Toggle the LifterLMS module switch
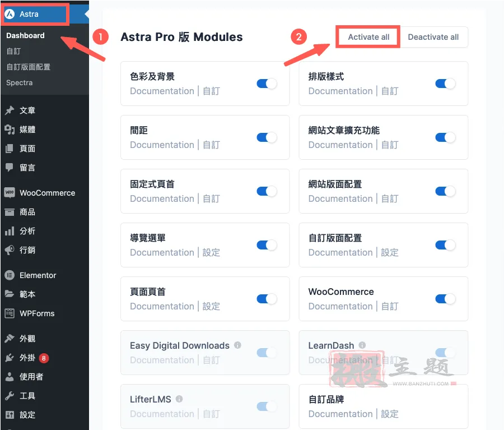Viewport: 504px width, 430px height. [x=267, y=406]
